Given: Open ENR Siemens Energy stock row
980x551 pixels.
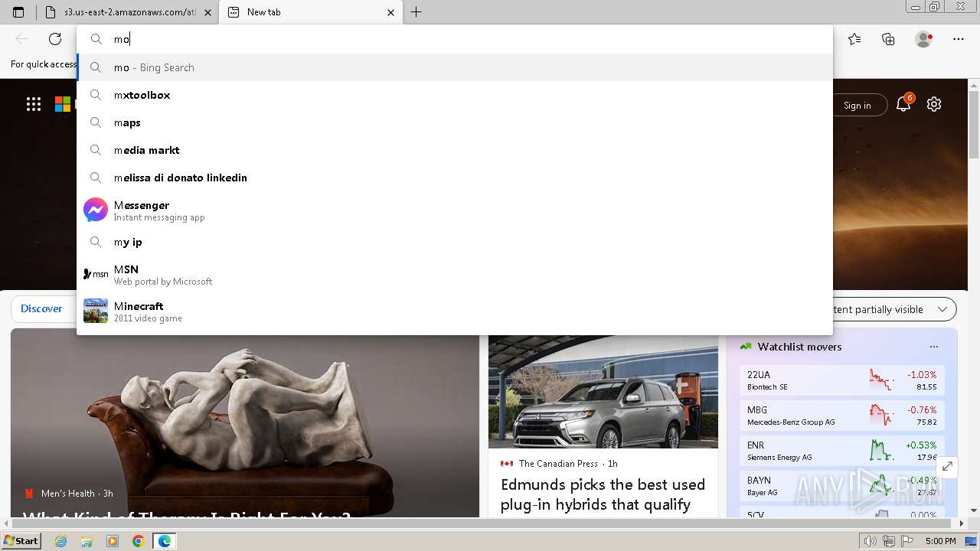Looking at the screenshot, I should click(841, 451).
